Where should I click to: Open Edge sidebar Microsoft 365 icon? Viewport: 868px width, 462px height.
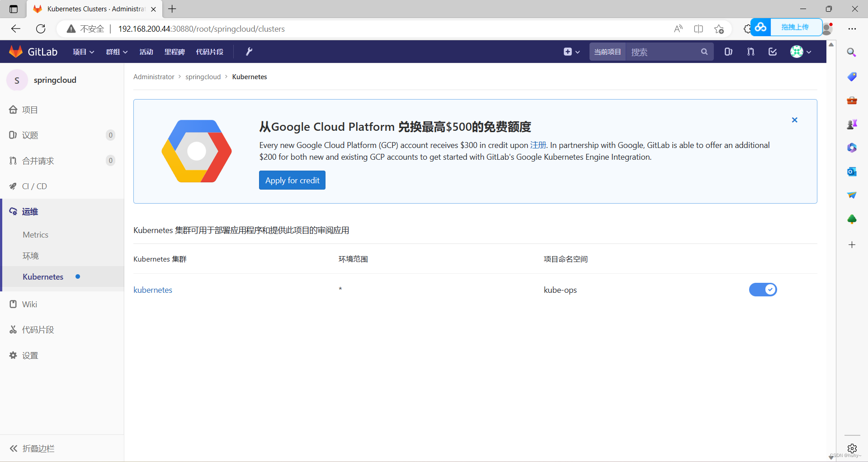(852, 148)
